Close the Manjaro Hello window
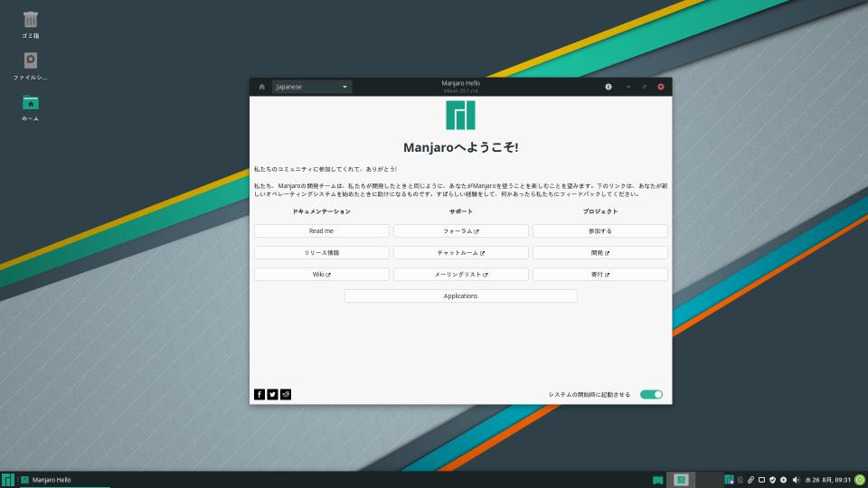Viewport: 868px width, 488px height. tap(660, 87)
